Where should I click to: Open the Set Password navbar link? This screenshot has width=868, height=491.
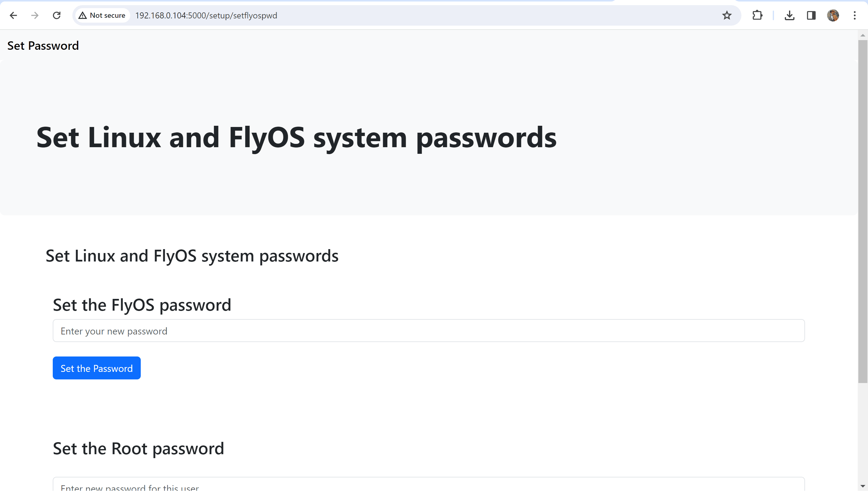pos(43,46)
